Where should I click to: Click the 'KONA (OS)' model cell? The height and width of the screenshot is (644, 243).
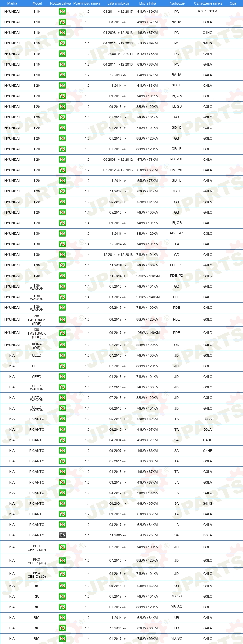tap(37, 346)
